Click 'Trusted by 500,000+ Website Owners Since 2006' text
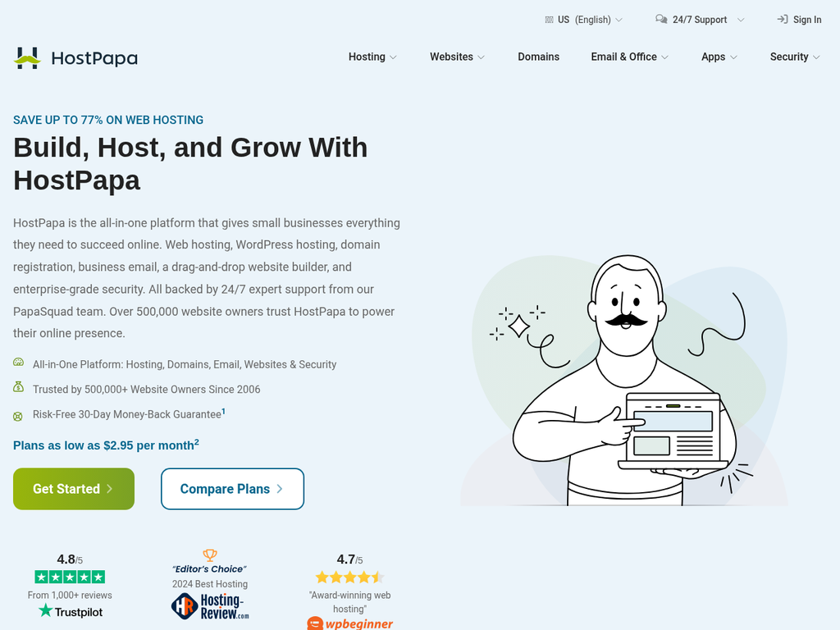 pyautogui.click(x=146, y=390)
